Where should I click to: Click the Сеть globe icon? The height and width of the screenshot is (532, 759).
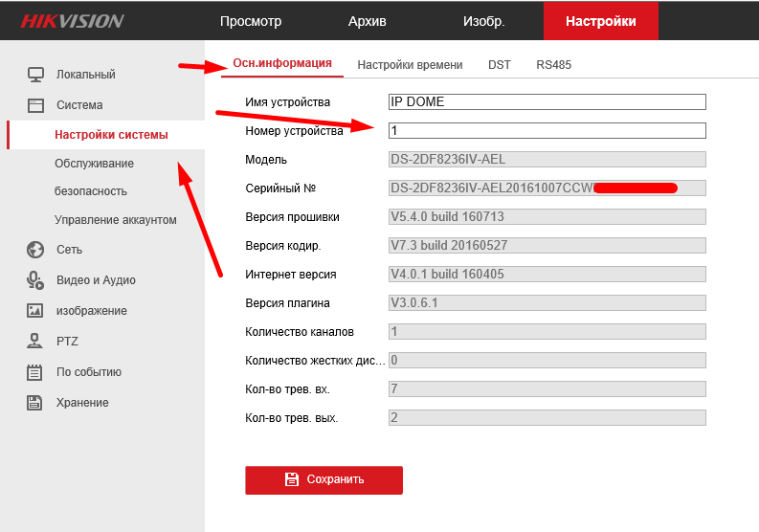pos(35,250)
